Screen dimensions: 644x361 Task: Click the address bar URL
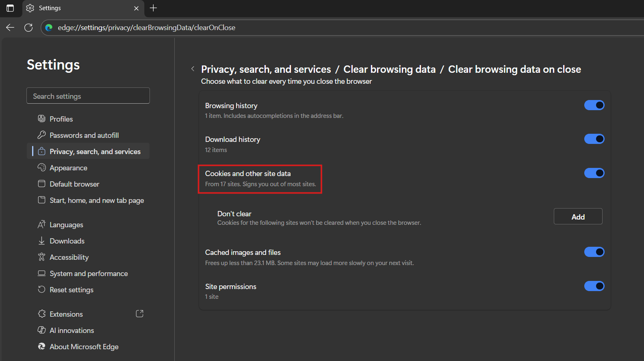pos(146,28)
